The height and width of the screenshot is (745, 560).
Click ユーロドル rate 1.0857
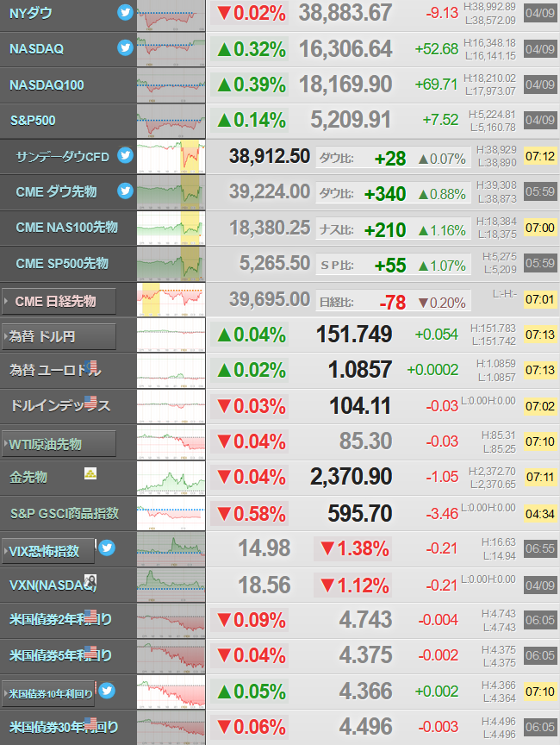(360, 370)
